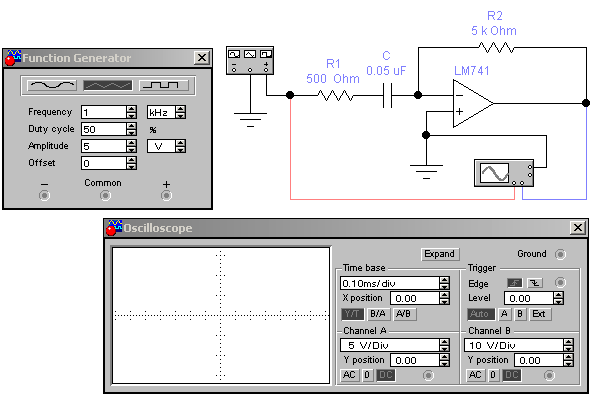
Task: Set Channel B coupling to DC
Action: 511,375
